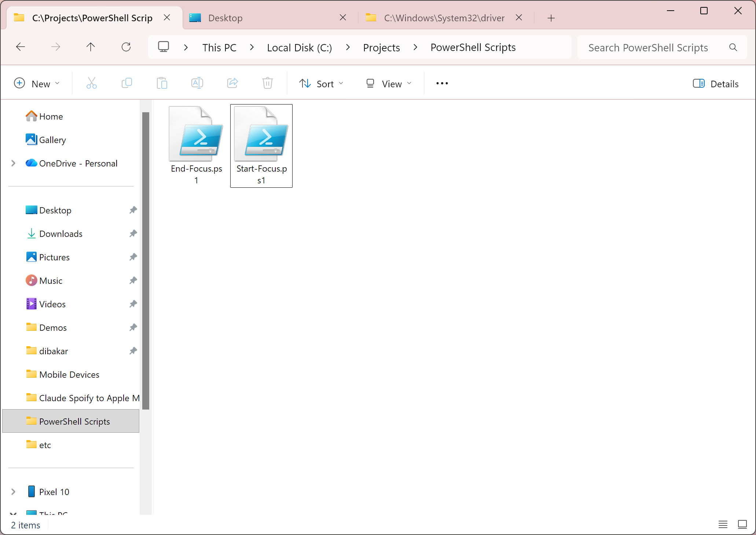Click the navigation pane scrollbar
This screenshot has height=535, width=756.
pyautogui.click(x=146, y=260)
